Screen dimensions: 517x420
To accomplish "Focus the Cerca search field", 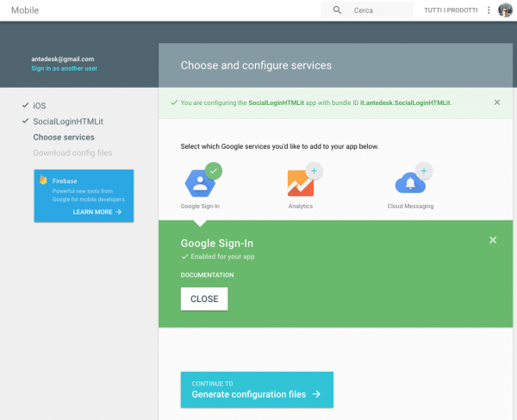I will 367,10.
